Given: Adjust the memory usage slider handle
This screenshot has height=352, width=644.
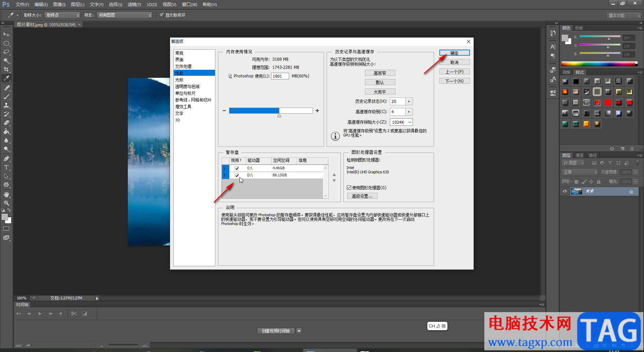Looking at the screenshot, I should 279,116.
